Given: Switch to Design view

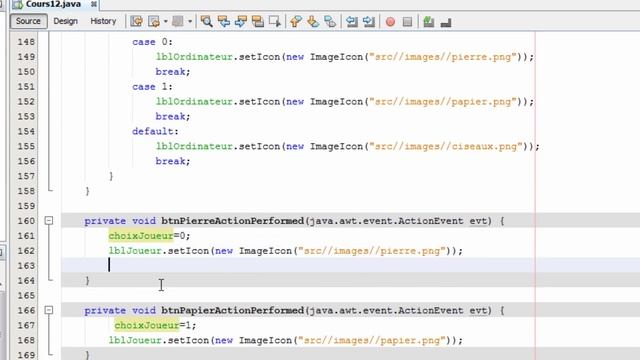Looking at the screenshot, I should 65,21.
